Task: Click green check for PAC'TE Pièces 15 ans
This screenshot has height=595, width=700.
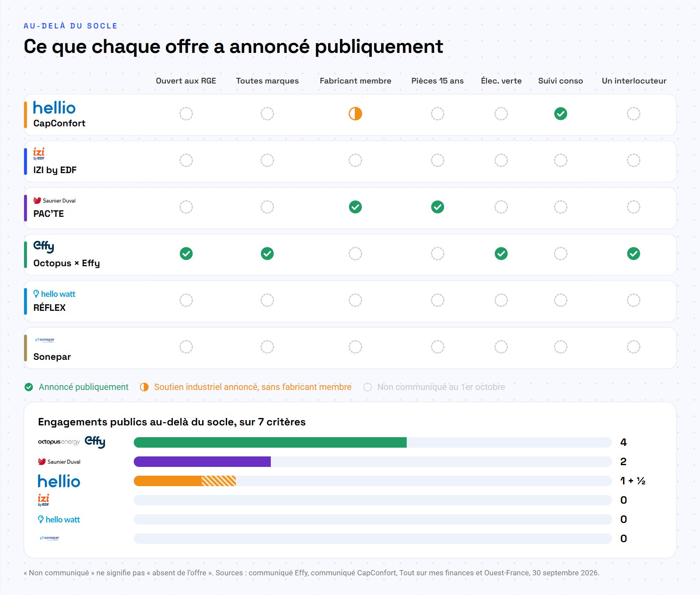Action: coord(437,207)
